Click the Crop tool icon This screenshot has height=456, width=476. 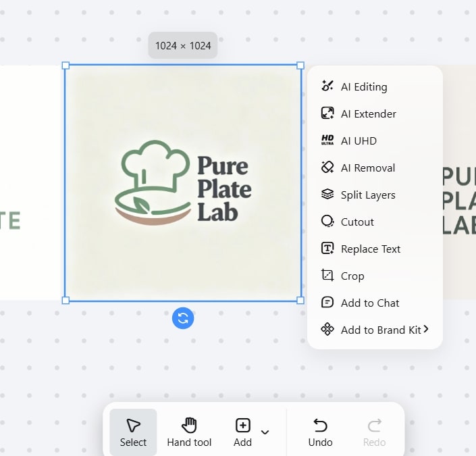(x=327, y=276)
